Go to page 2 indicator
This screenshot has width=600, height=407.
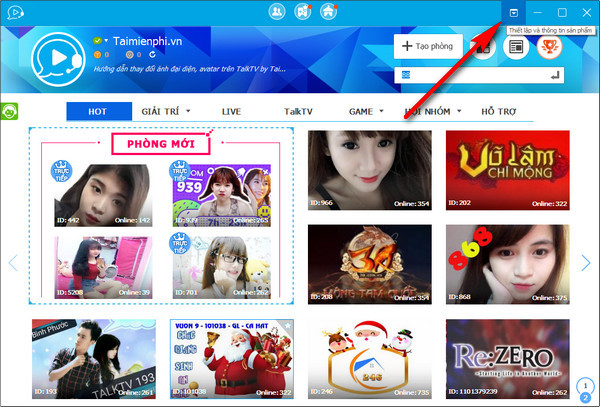(585, 397)
